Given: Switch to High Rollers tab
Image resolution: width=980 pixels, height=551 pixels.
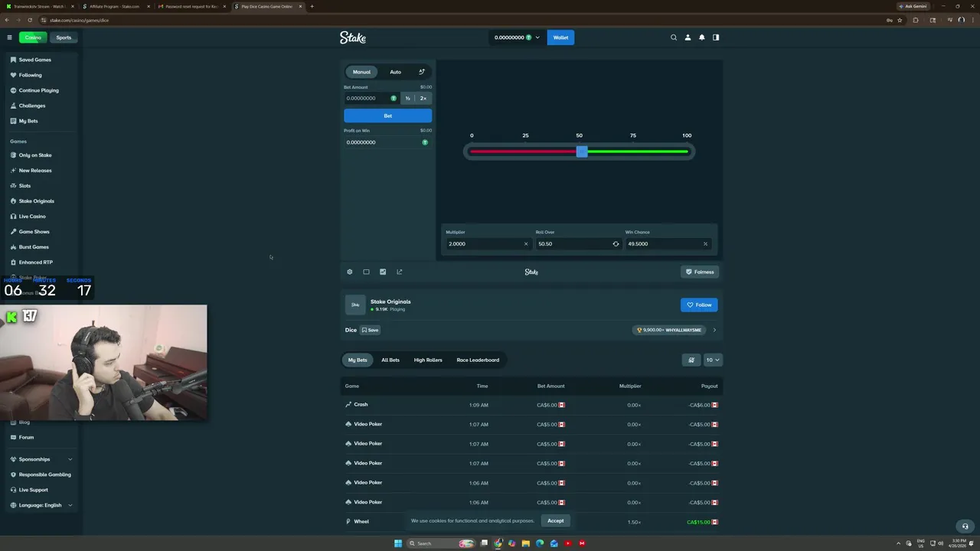Looking at the screenshot, I should pyautogui.click(x=428, y=360).
